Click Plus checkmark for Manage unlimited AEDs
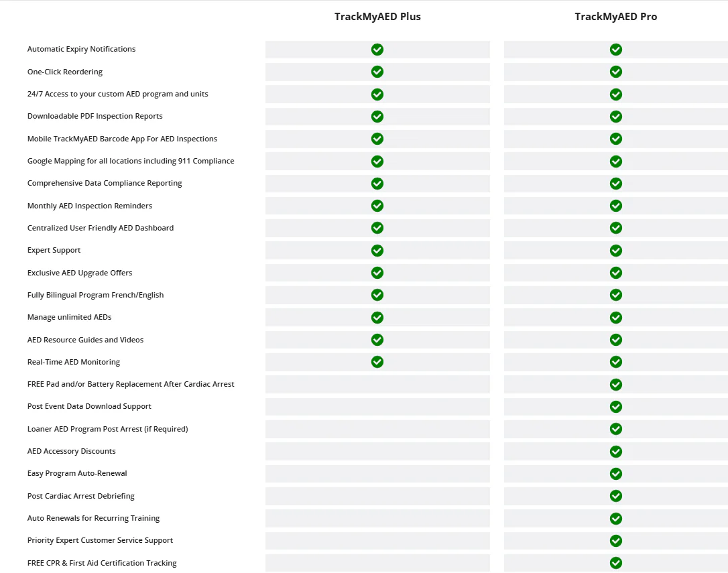Screen dimensions: 728x573 377,317
